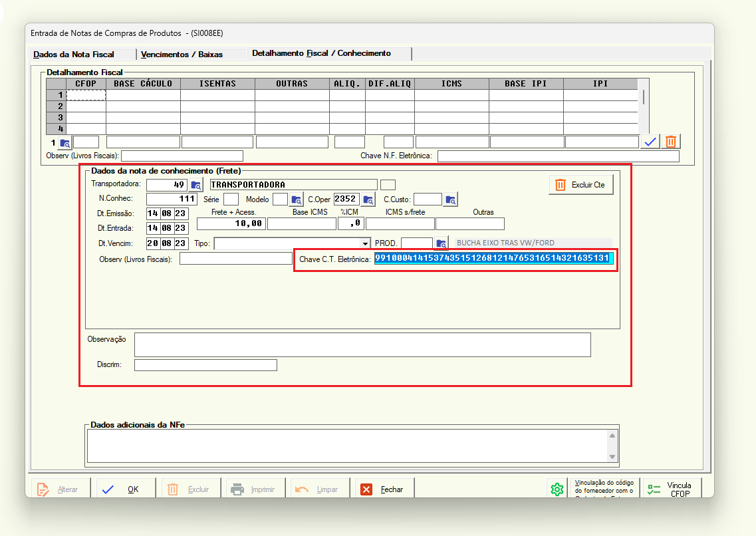This screenshot has height=536, width=756.
Task: Click the Modelo input field
Action: 280,199
